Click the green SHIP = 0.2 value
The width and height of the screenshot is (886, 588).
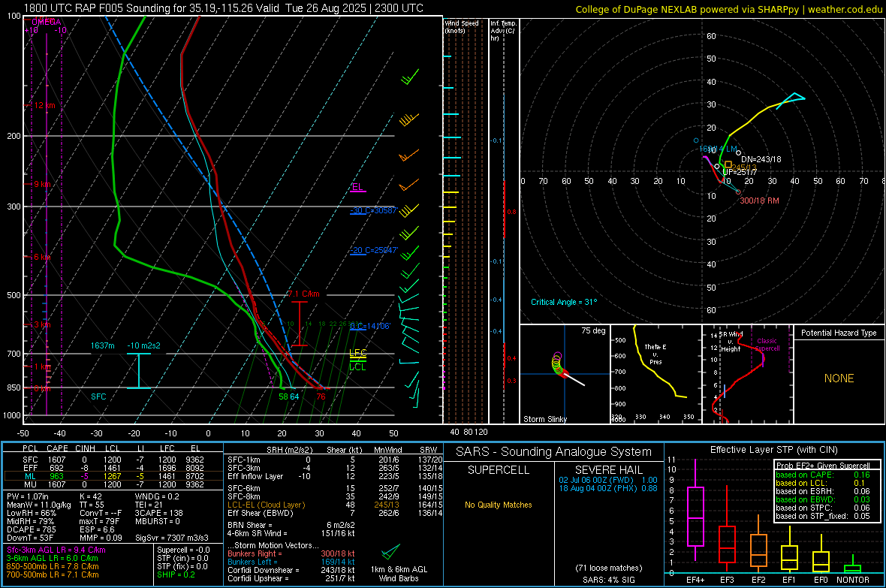coord(176,574)
